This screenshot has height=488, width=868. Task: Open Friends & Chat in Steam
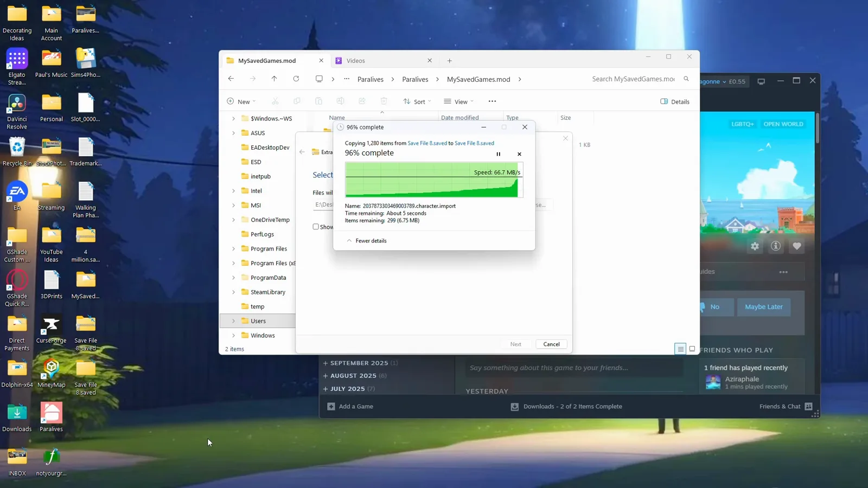786,407
